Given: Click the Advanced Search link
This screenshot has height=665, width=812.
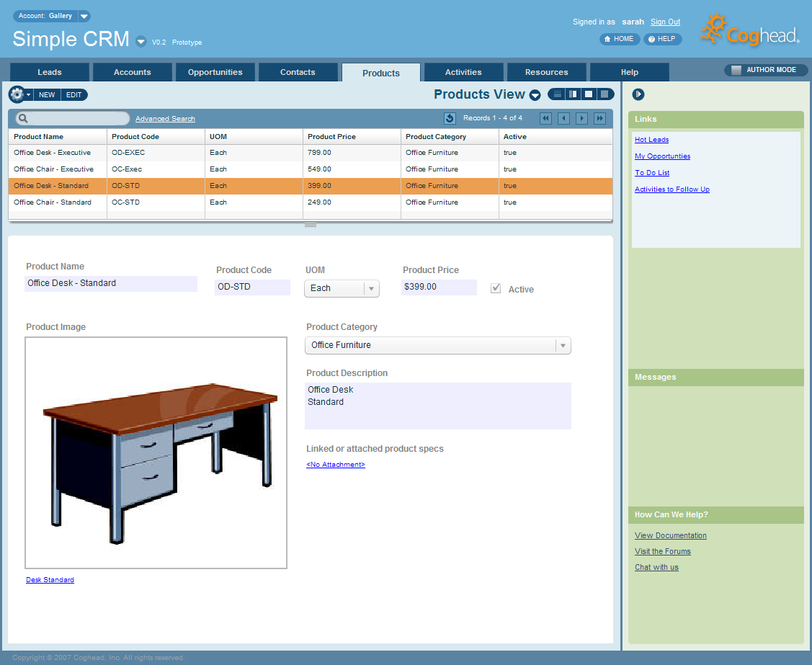Looking at the screenshot, I should point(165,119).
